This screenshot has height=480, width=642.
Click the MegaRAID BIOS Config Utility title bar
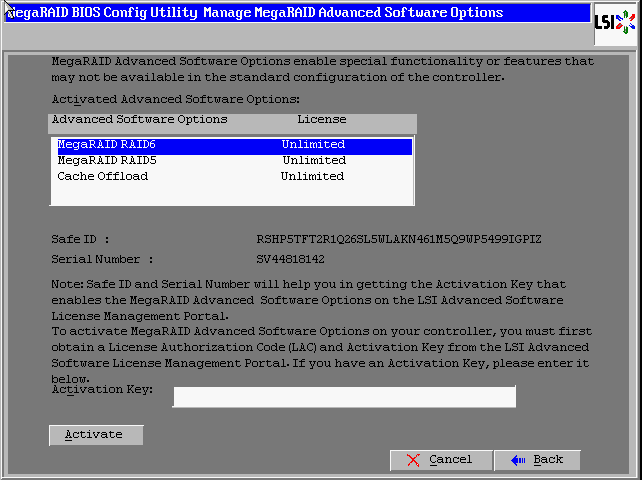(x=300, y=13)
